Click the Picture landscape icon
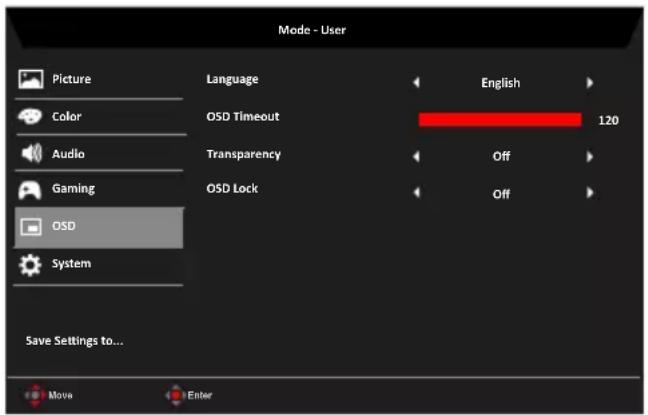This screenshot has height=415, width=648. click(31, 79)
